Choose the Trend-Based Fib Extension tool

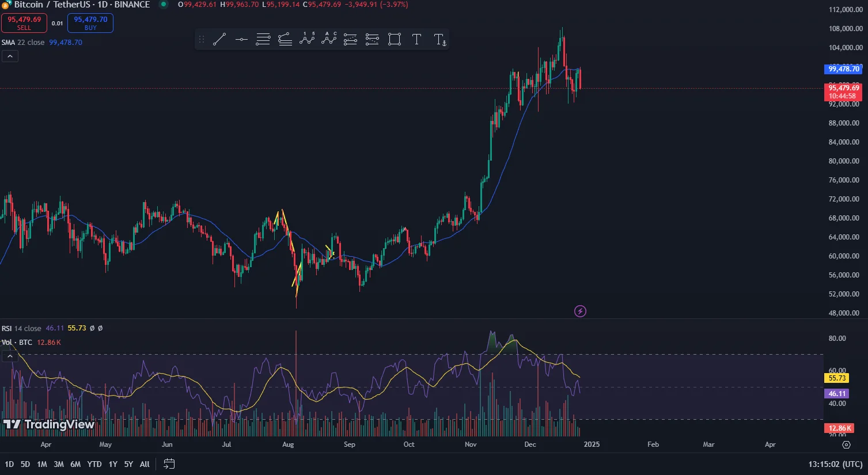click(x=285, y=40)
